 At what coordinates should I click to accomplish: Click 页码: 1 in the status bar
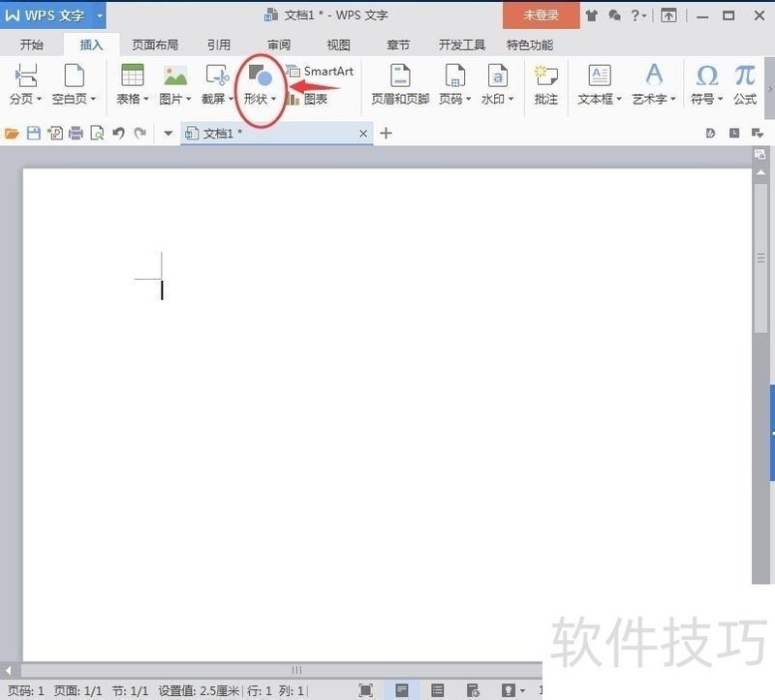[26, 691]
